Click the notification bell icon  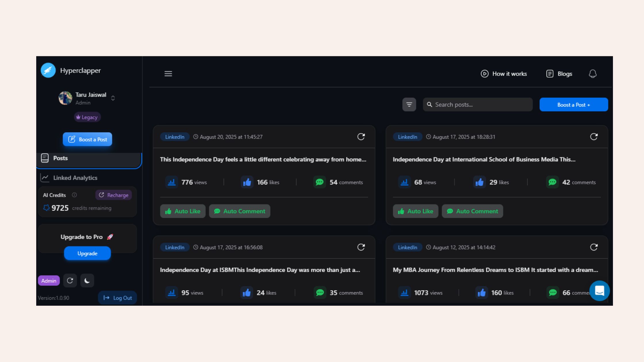pos(593,74)
